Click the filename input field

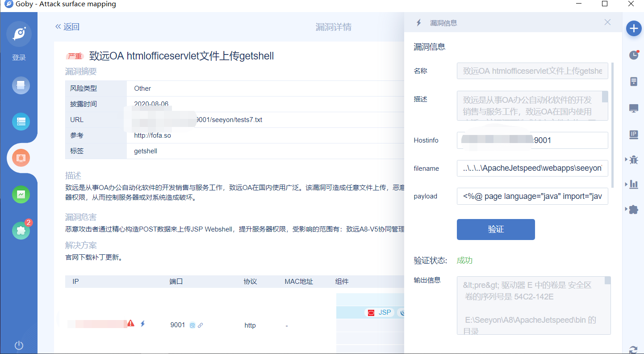(x=532, y=168)
